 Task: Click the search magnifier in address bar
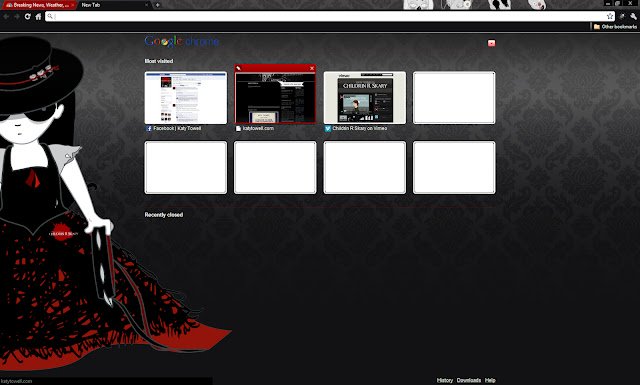(50, 16)
